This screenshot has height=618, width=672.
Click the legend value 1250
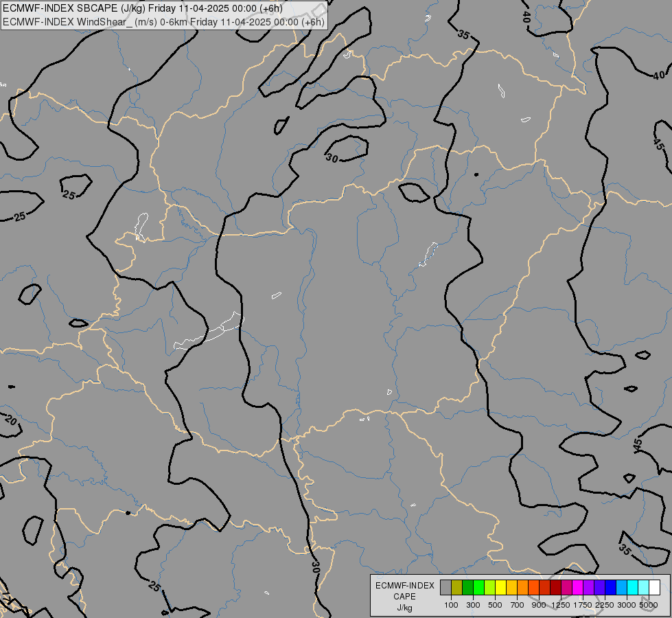point(561,605)
